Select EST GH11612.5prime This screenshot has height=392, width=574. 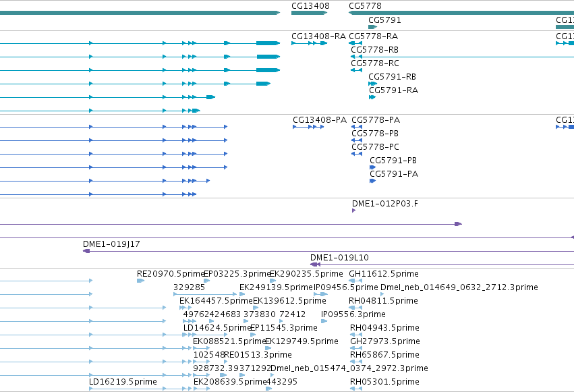point(355,281)
